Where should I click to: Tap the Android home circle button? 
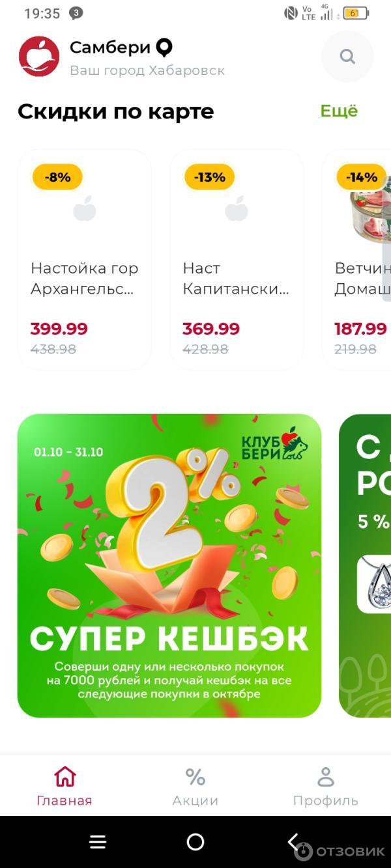click(195, 842)
